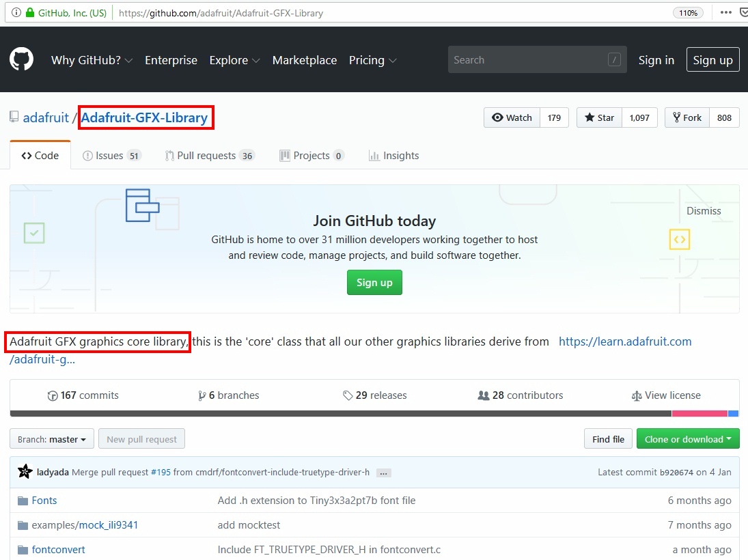This screenshot has height=560, width=748.
Task: View 28 contributors
Action: click(x=521, y=395)
